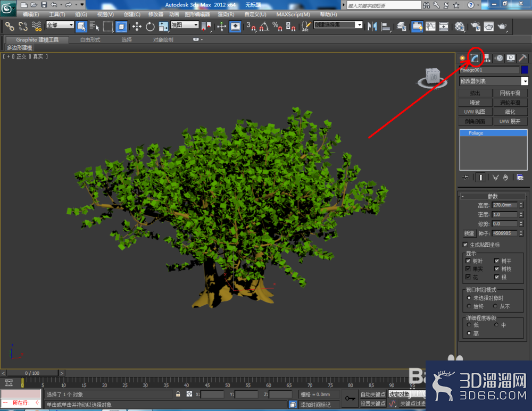Screen dimensions: 532x411
Task: Click the object color swatch beside Foliage001
Action: [x=525, y=70]
